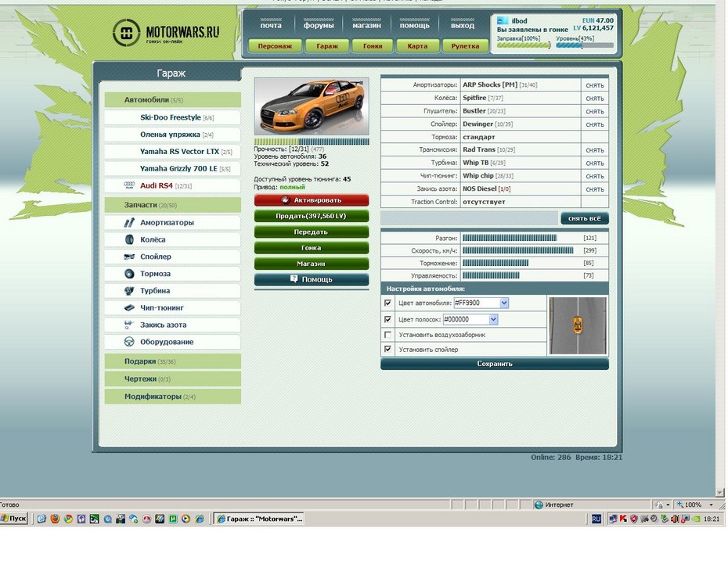
Task: Open the Пуск start menu
Action: tap(14, 519)
